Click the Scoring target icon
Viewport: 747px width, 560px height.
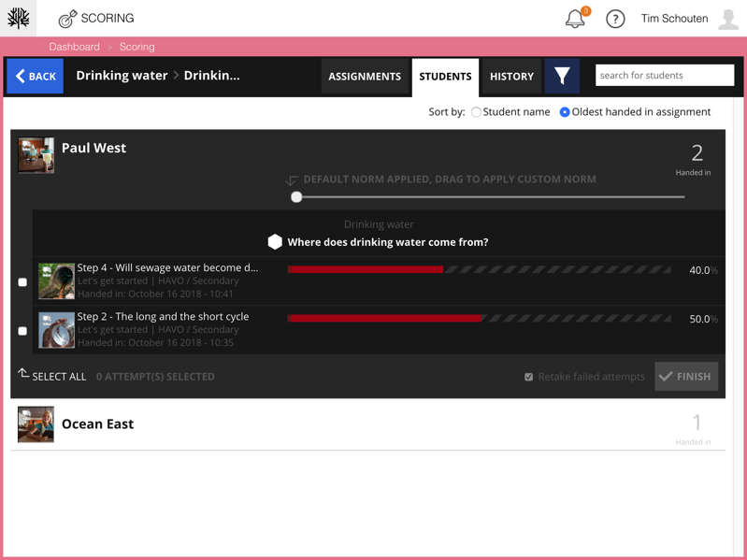(x=67, y=19)
